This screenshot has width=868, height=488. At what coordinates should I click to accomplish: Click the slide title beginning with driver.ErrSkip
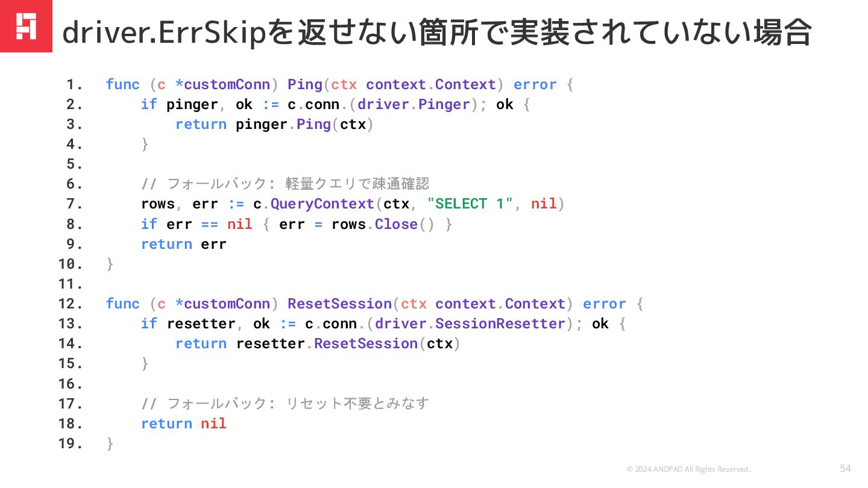(x=437, y=33)
